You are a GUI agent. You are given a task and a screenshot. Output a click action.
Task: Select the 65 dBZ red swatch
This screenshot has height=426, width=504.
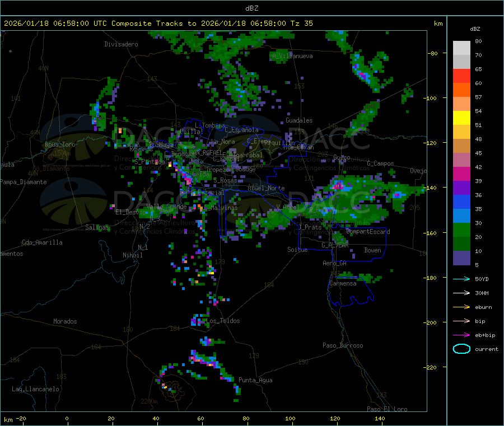tap(461, 76)
